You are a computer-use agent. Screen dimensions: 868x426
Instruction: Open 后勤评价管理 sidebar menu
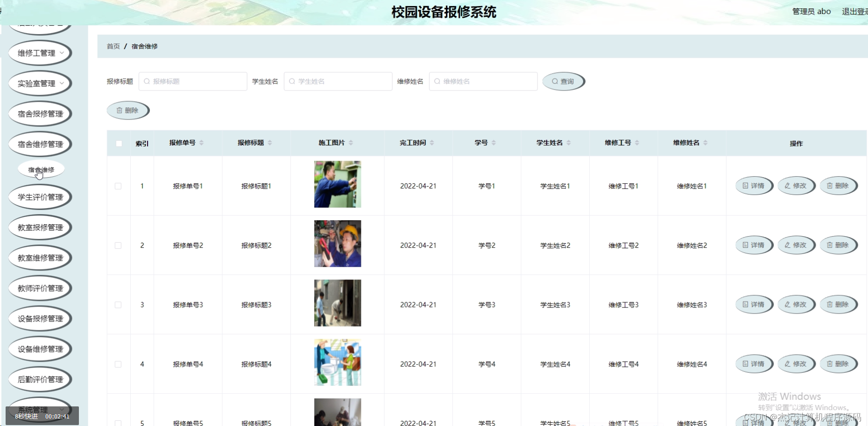[40, 379]
